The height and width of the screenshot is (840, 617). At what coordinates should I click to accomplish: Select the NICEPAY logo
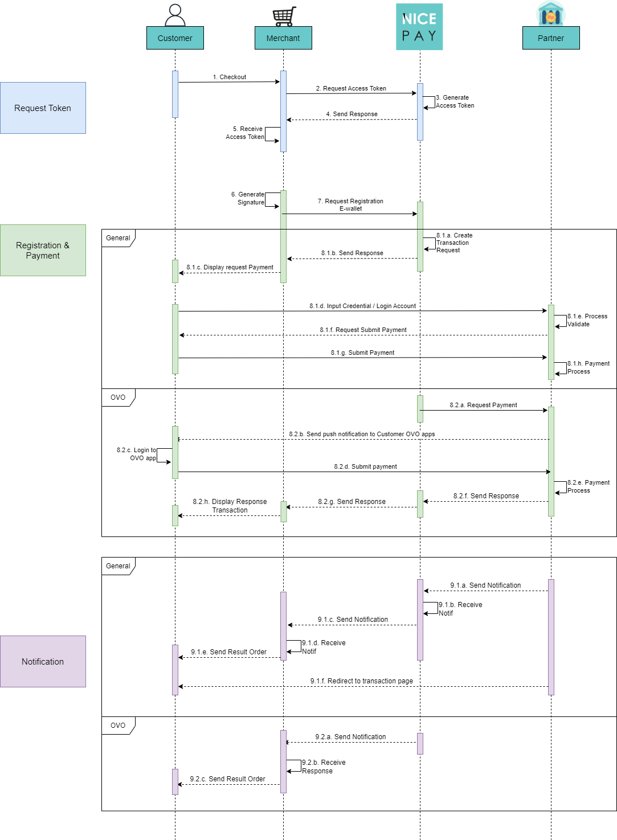click(x=419, y=27)
